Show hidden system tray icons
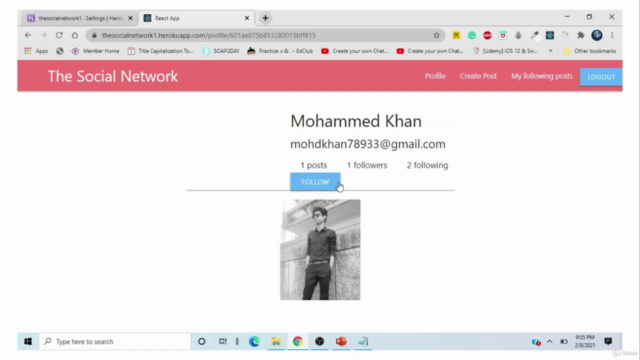This screenshot has height=360, width=640. pyautogui.click(x=550, y=342)
